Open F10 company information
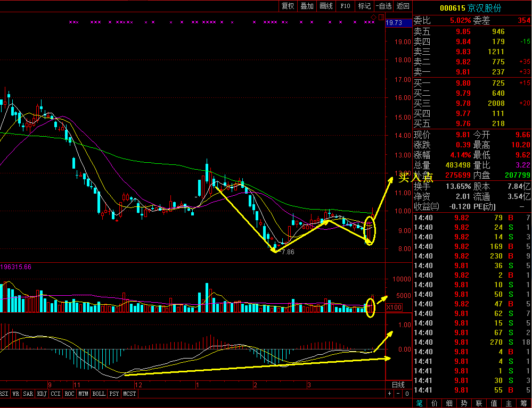This screenshot has width=532, height=408. pyautogui.click(x=345, y=6)
